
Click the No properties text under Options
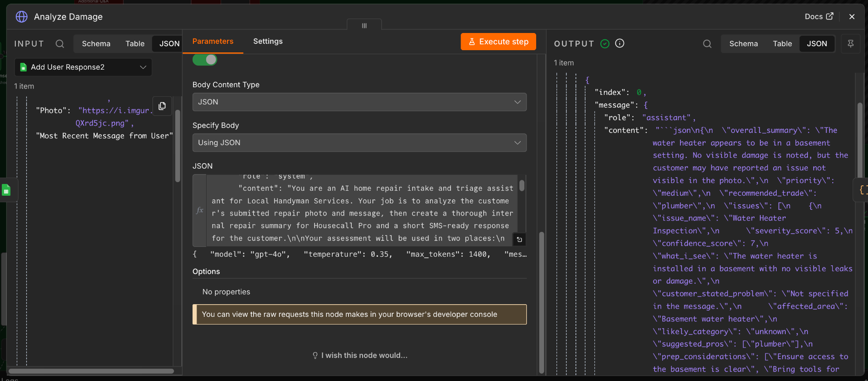(226, 292)
